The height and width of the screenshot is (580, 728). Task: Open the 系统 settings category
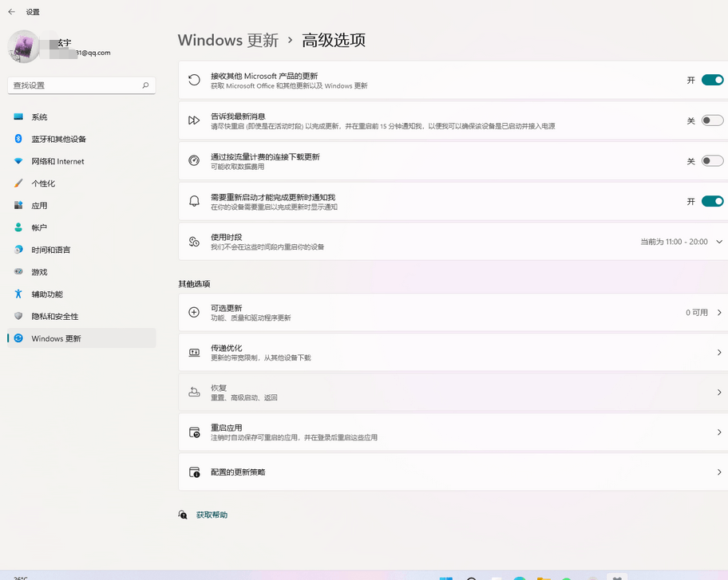pos(81,117)
